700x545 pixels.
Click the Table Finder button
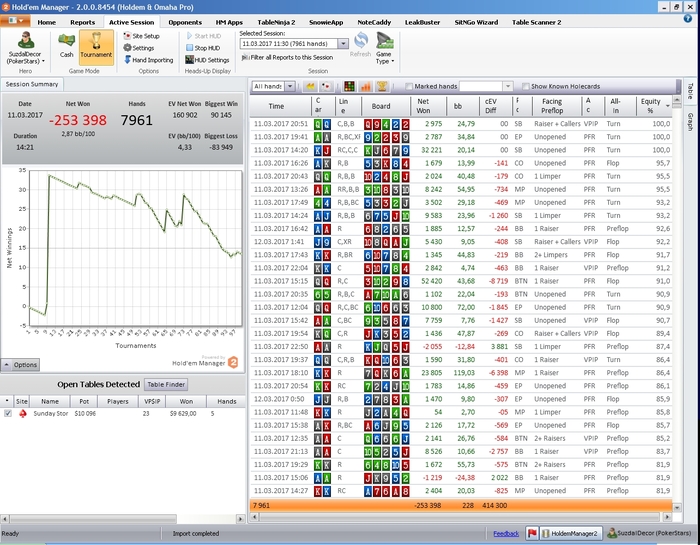166,384
